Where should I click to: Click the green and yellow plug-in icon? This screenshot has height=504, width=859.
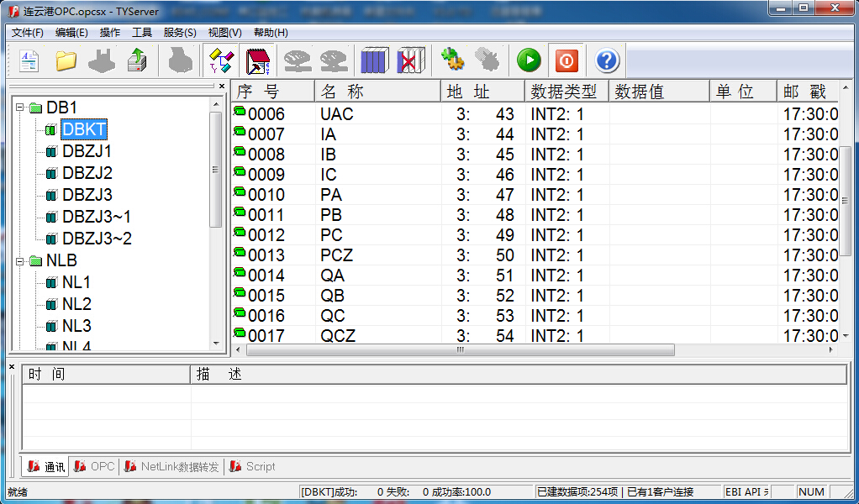[453, 60]
